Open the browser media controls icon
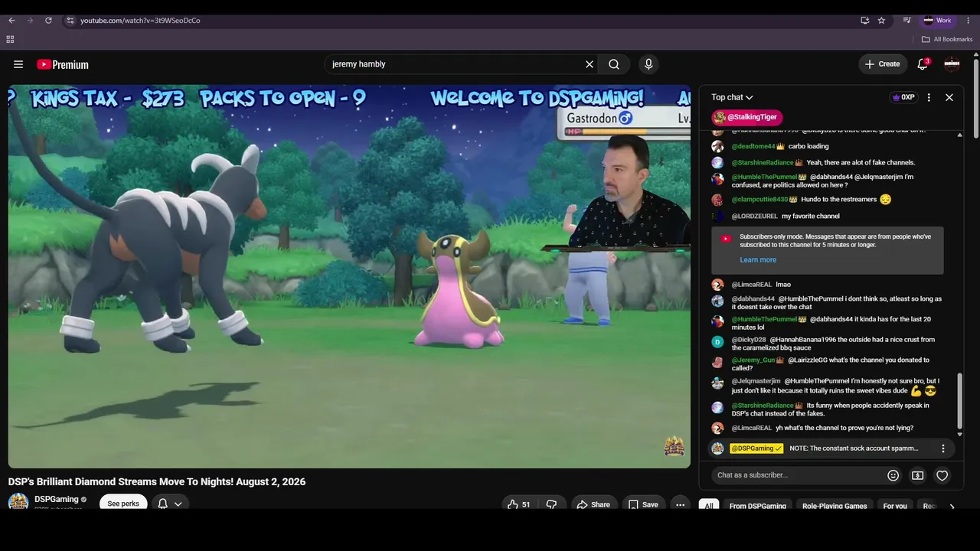The image size is (980, 551). click(906, 21)
